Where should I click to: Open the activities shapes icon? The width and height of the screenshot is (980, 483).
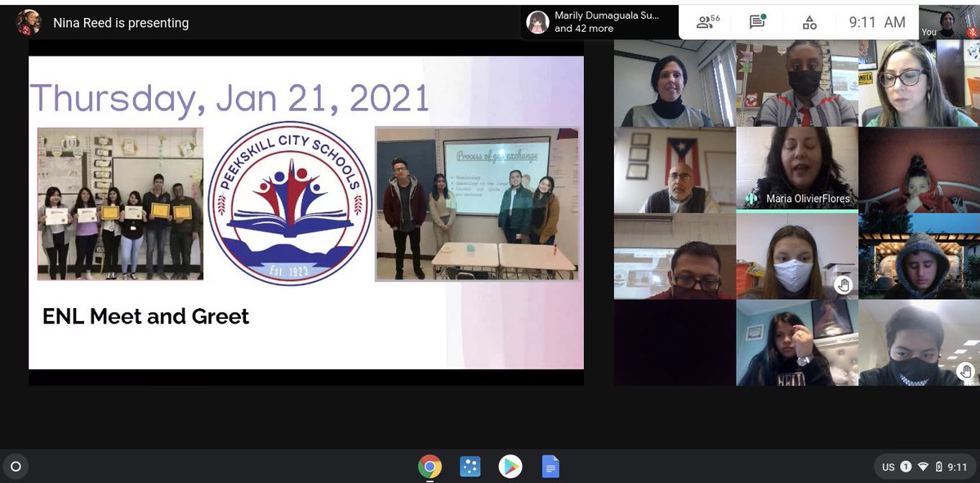[809, 22]
